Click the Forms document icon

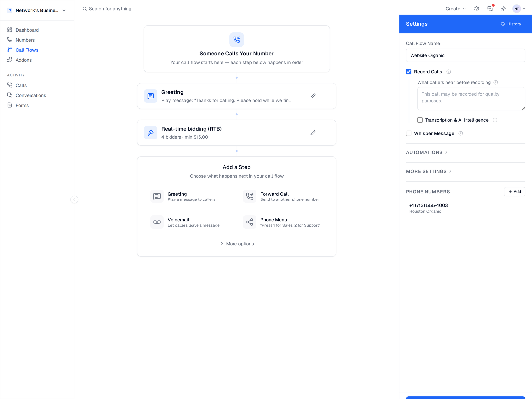[10, 105]
